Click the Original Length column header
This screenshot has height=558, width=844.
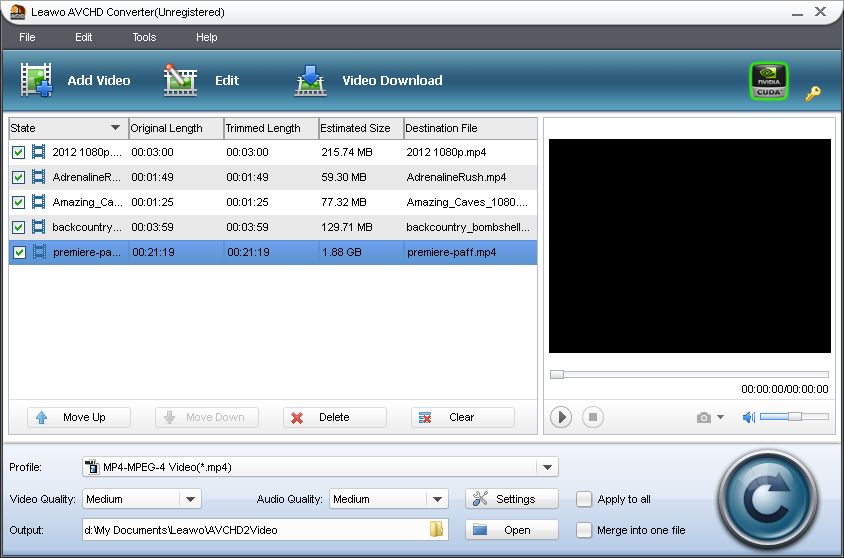coord(176,128)
